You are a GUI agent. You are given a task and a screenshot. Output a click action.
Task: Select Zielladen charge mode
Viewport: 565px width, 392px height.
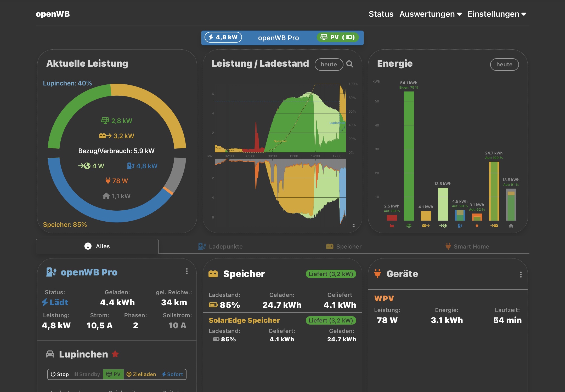[x=141, y=374]
